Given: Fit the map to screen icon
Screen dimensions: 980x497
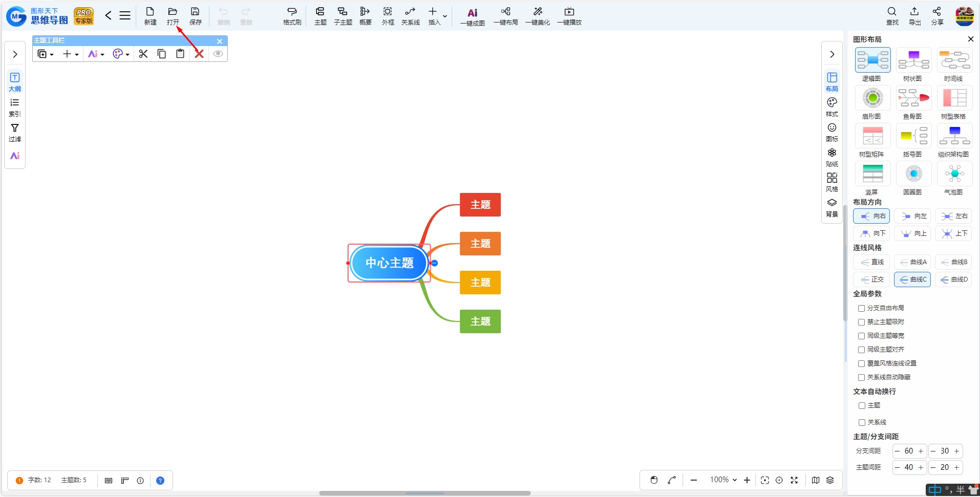Looking at the screenshot, I should tap(765, 480).
